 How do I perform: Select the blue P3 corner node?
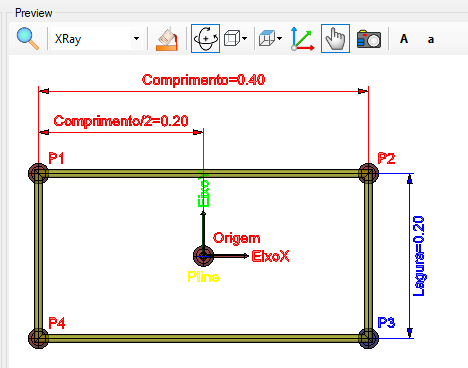click(x=368, y=338)
